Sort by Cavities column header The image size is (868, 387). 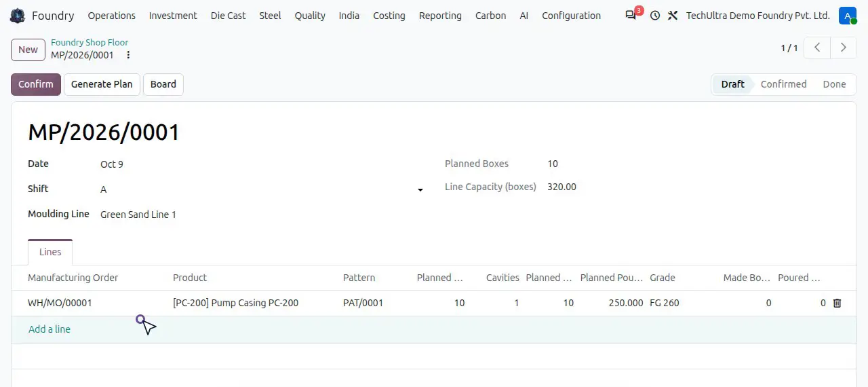[x=502, y=278]
